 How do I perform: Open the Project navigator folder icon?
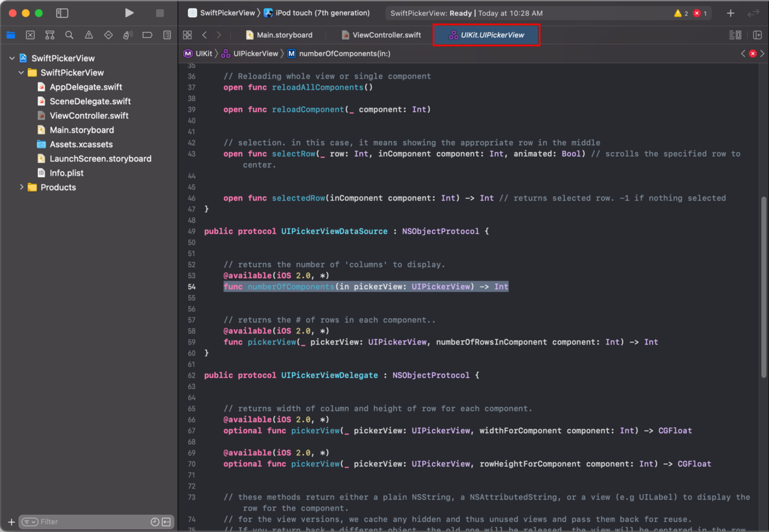pos(11,35)
